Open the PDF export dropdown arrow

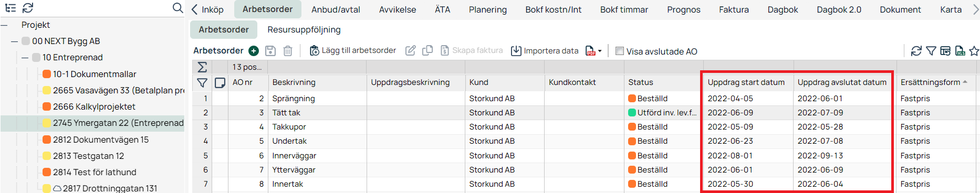click(x=600, y=51)
